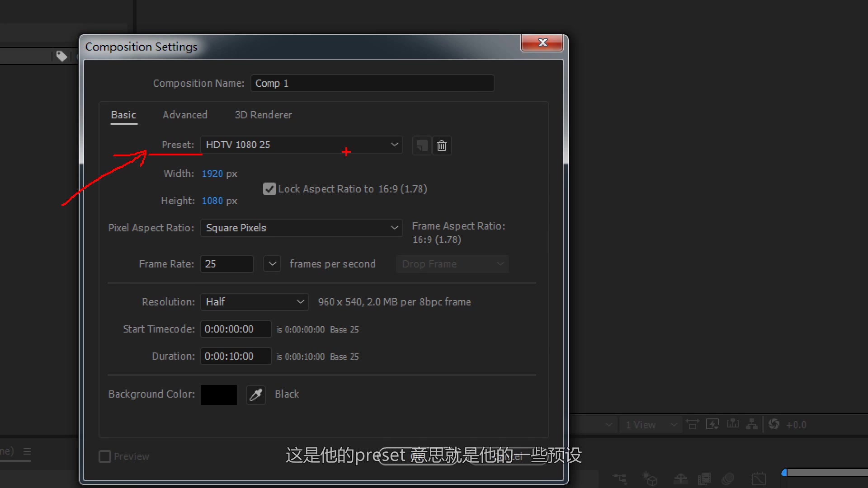Viewport: 868px width, 488px height.
Task: Open the Timeline button icon in viewer
Action: 732,424
